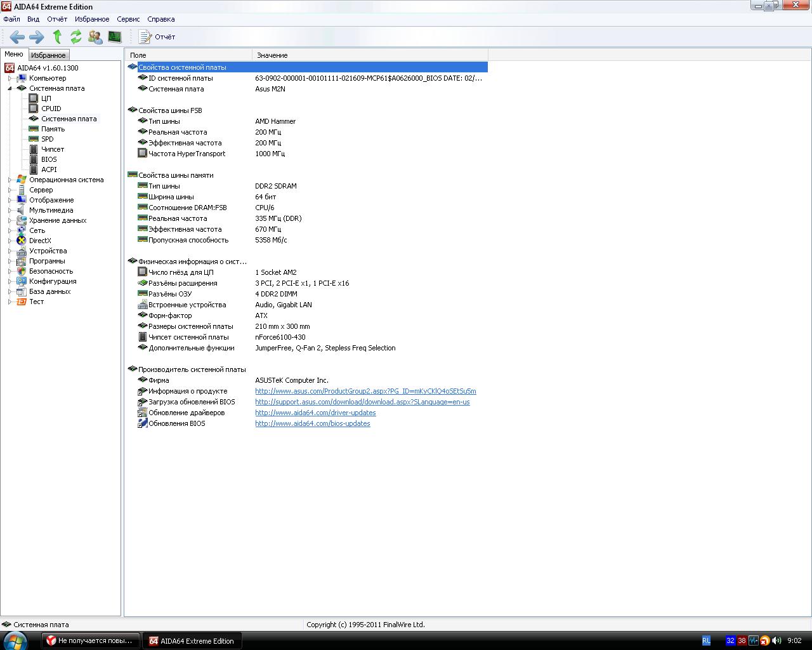Click the Тест icon in tree
Viewport: 812px width, 650px height.
[22, 302]
